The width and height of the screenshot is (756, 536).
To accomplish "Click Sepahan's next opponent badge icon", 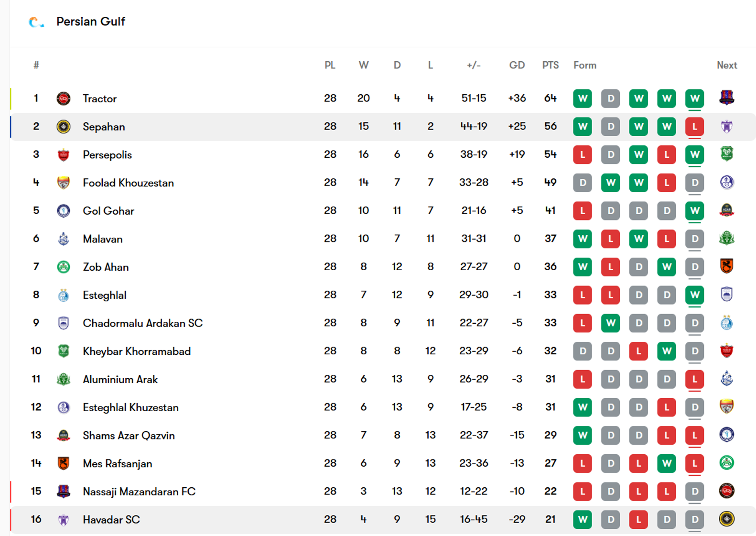I will tap(726, 126).
